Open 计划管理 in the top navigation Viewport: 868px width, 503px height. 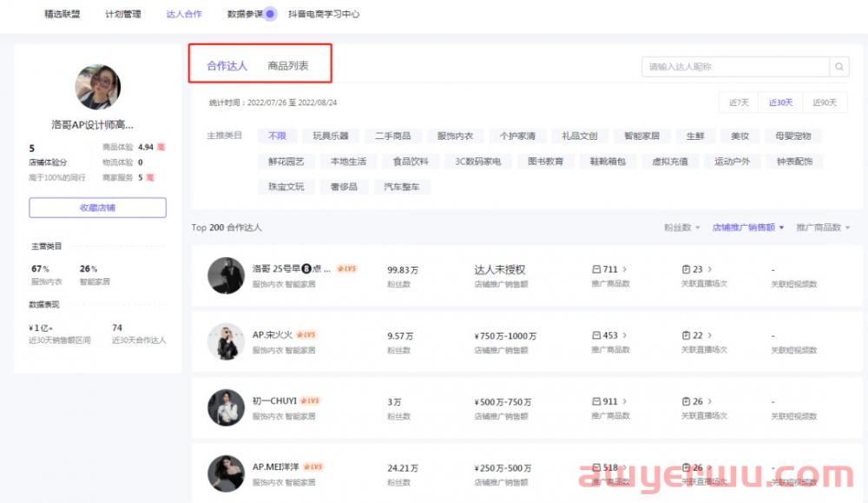click(122, 14)
